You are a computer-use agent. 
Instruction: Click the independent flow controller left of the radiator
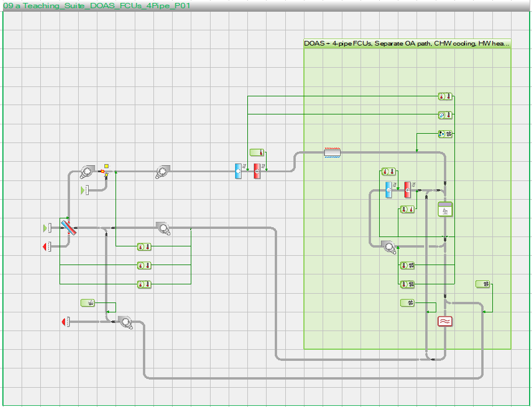pyautogui.click(x=408, y=302)
